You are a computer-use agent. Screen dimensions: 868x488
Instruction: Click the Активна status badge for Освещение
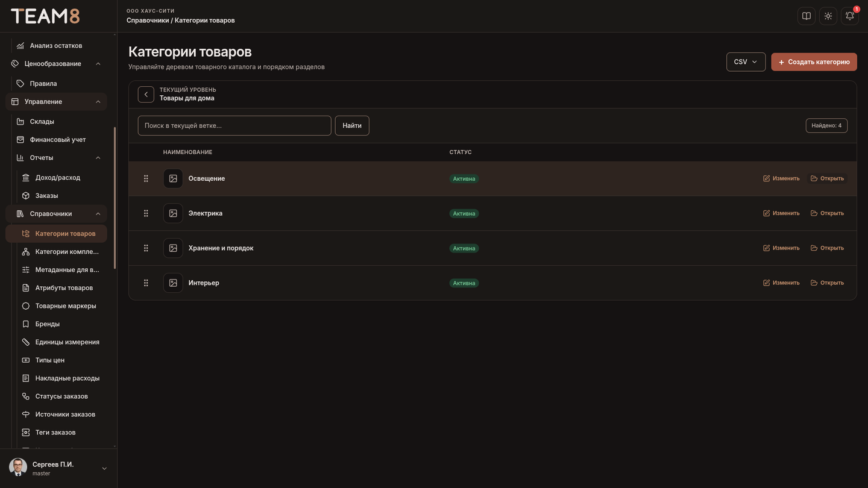point(464,179)
